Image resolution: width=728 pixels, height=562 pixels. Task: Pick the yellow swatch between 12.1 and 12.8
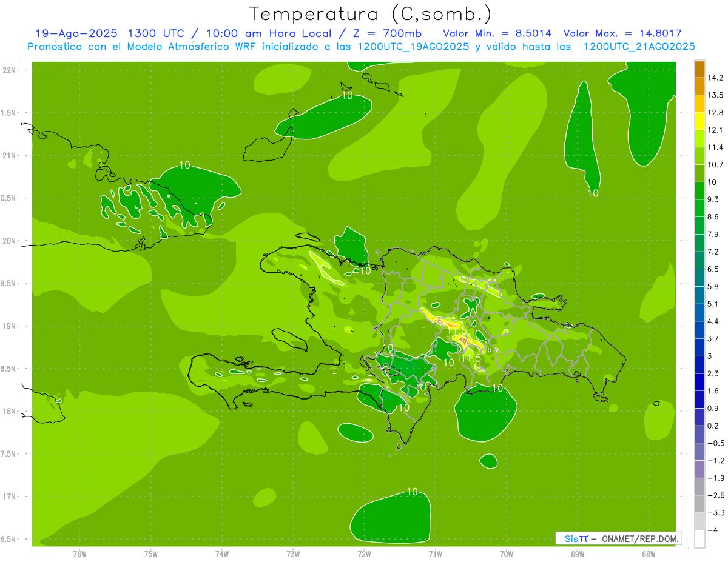tap(699, 121)
